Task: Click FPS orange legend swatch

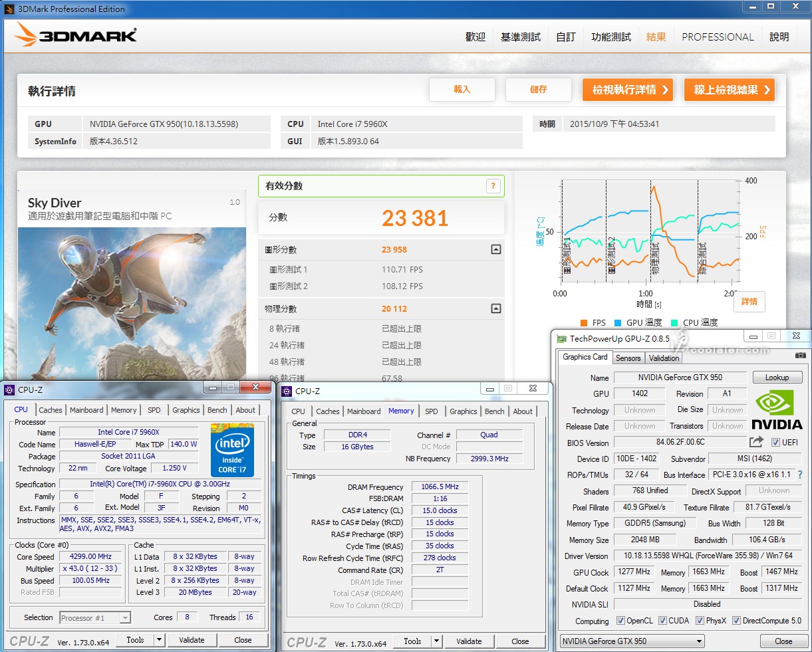Action: 583,323
